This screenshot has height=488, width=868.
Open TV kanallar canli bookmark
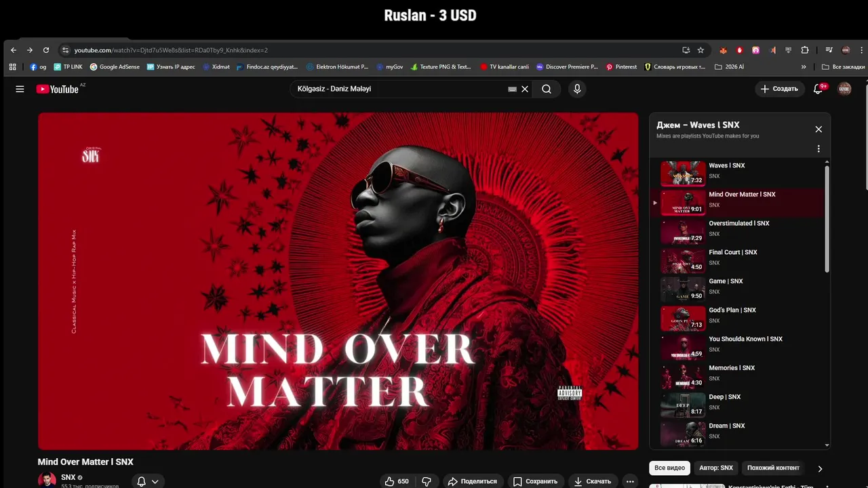(x=505, y=67)
